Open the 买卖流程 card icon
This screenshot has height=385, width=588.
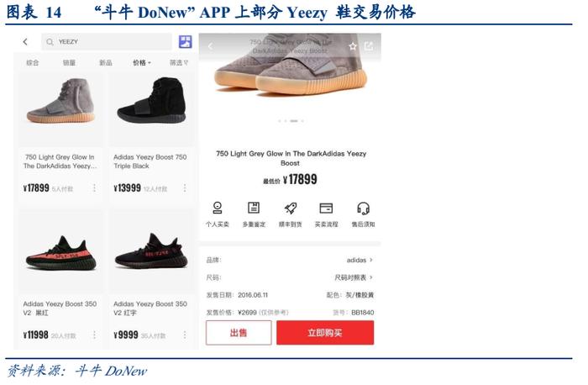[x=326, y=208]
